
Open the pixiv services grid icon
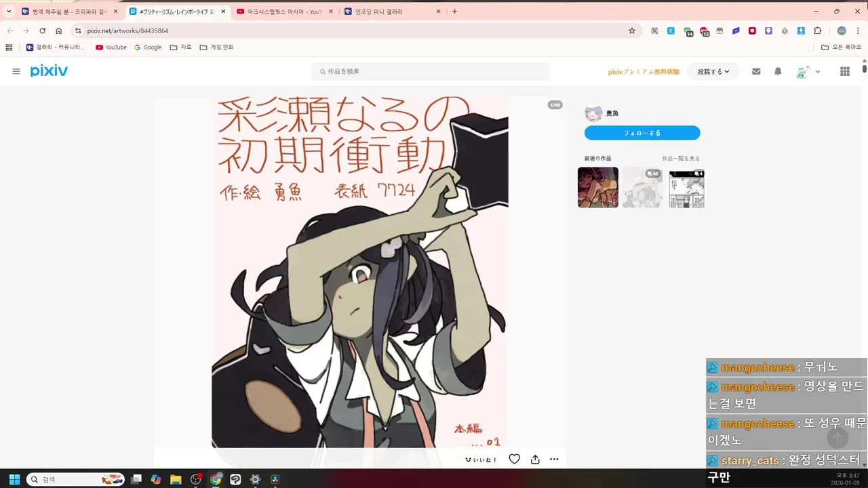pyautogui.click(x=845, y=71)
